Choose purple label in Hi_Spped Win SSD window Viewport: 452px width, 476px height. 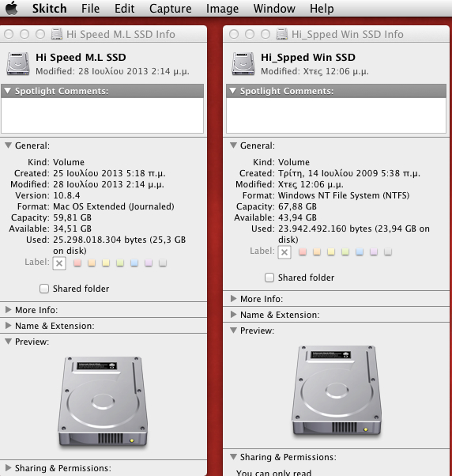tap(374, 252)
